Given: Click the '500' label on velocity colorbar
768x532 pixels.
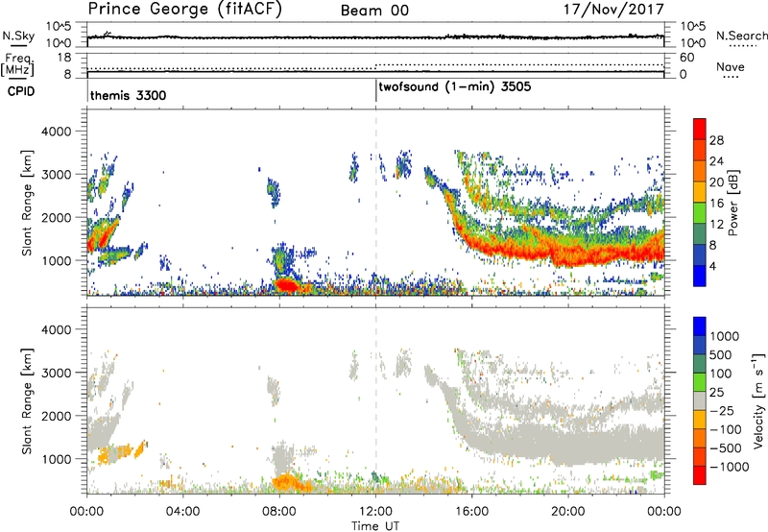Looking at the screenshot, I should pos(721,354).
